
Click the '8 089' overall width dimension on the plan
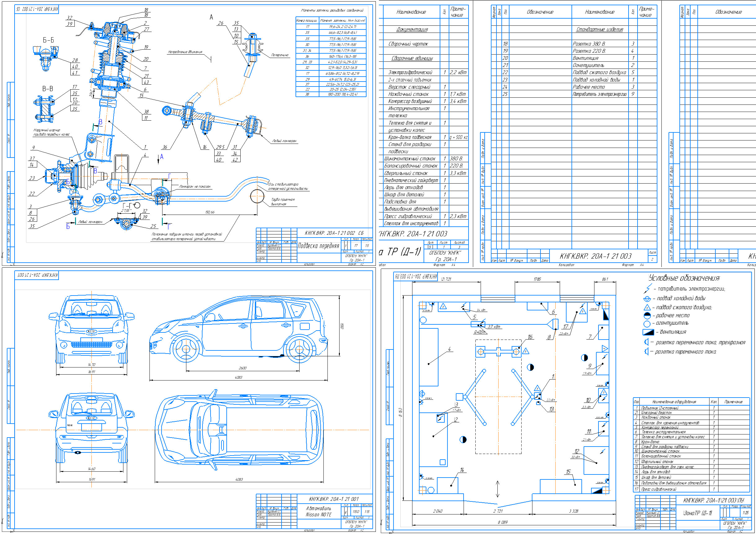(502, 522)
